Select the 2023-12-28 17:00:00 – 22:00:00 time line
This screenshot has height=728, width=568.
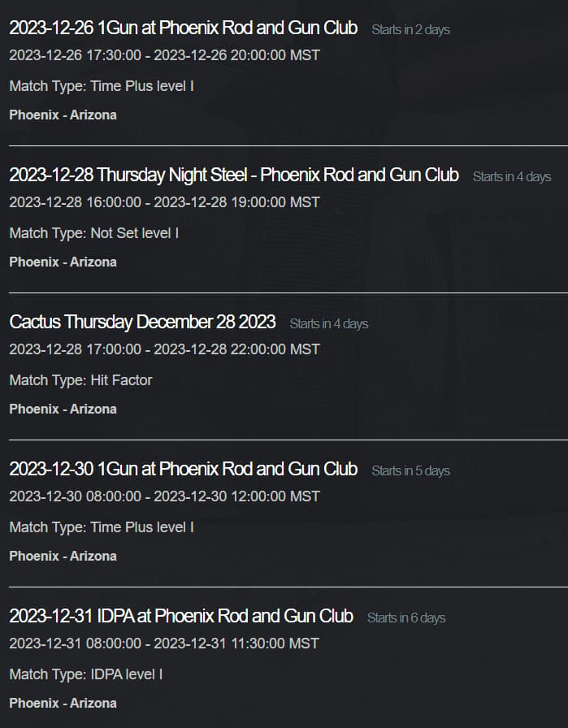pos(164,349)
